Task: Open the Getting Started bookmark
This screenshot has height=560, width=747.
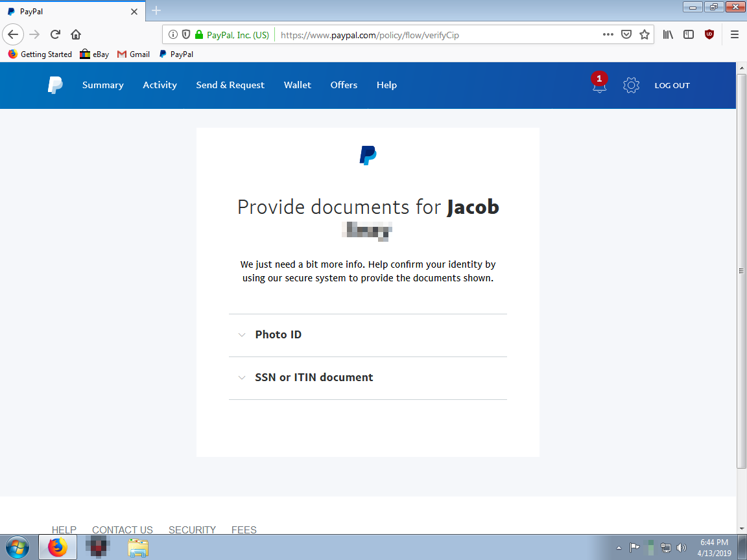Action: (x=40, y=54)
